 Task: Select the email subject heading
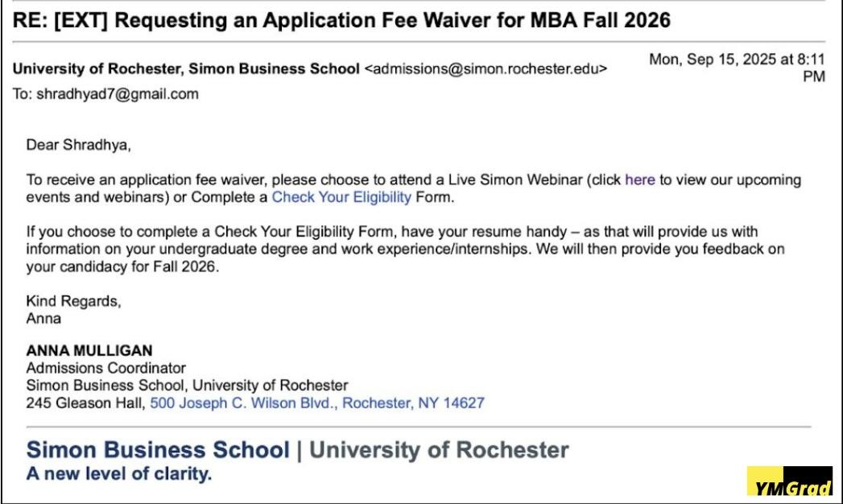click(x=341, y=19)
